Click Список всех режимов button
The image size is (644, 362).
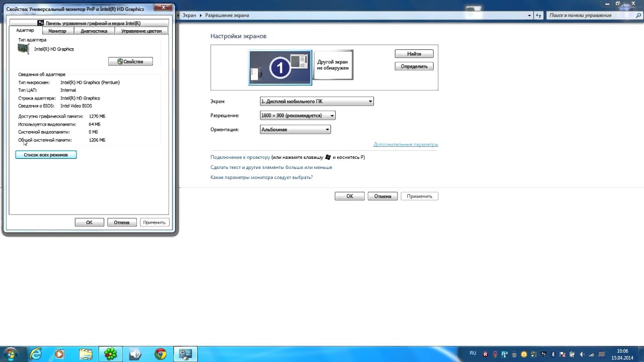pyautogui.click(x=46, y=155)
